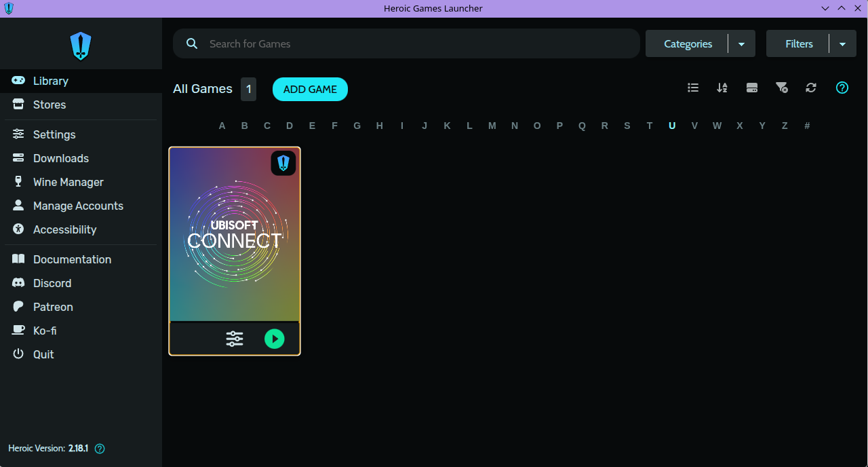Filter games by letter S
The image size is (868, 467).
[x=627, y=126]
